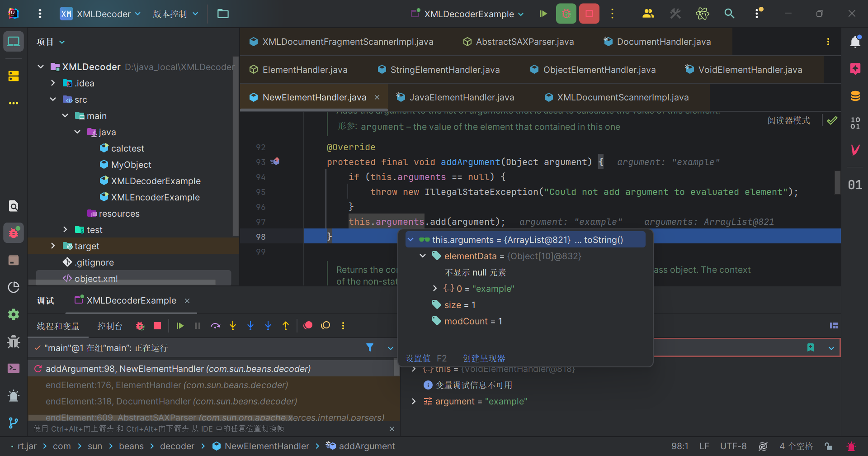Select Threads and Variables tab
The height and width of the screenshot is (456, 868).
[x=58, y=326]
